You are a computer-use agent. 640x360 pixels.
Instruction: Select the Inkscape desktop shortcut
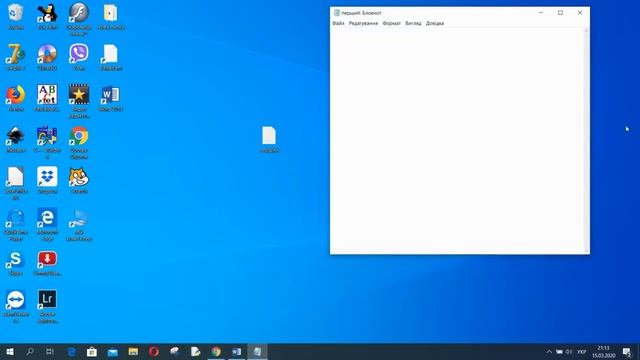coord(16,140)
